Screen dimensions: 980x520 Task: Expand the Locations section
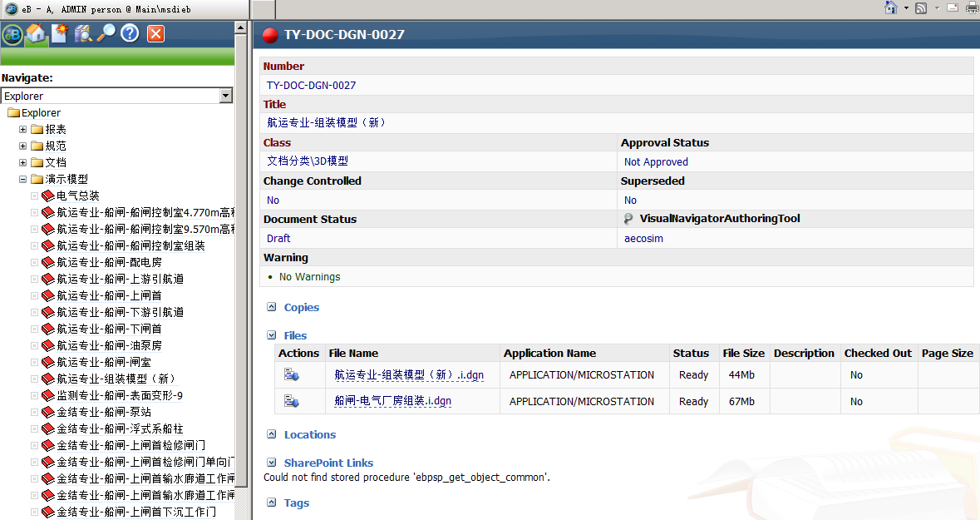272,434
